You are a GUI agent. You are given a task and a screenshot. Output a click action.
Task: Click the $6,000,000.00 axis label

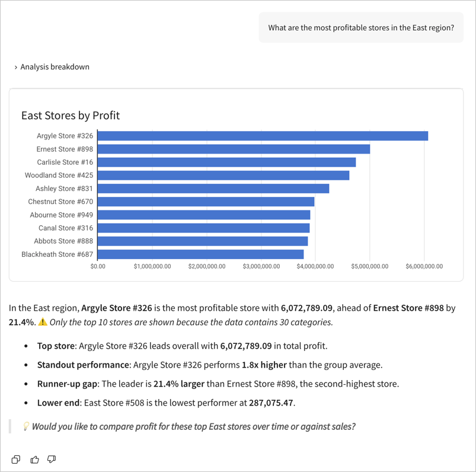pos(424,266)
